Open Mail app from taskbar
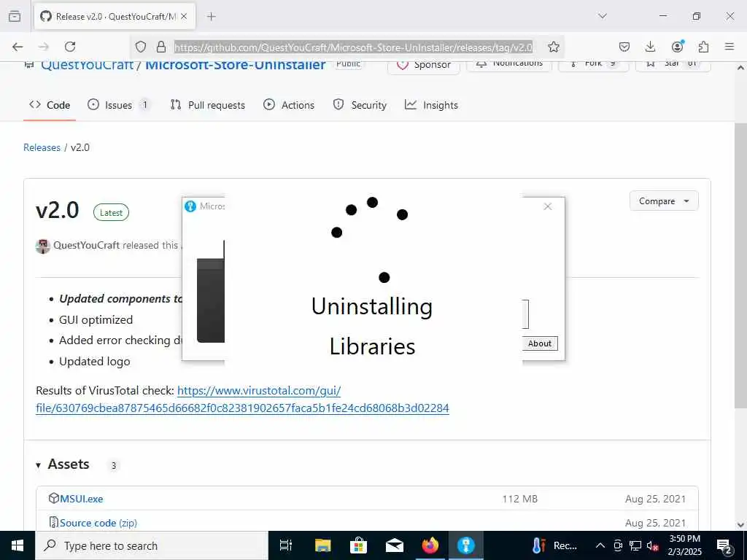 395,545
